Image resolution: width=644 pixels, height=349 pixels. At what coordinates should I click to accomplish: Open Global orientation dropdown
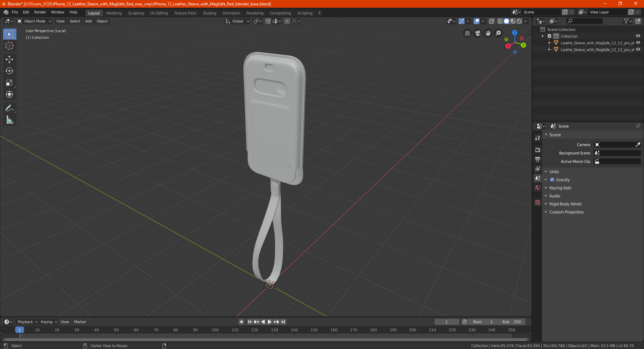tap(237, 21)
